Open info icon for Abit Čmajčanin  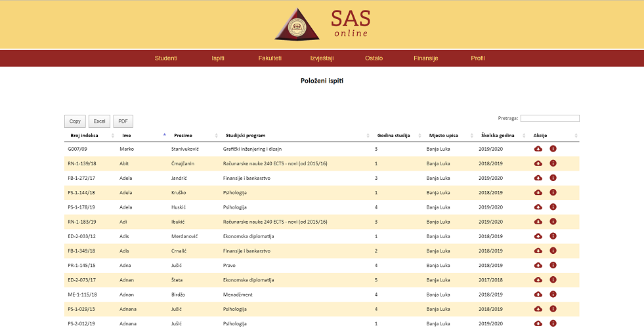point(553,163)
